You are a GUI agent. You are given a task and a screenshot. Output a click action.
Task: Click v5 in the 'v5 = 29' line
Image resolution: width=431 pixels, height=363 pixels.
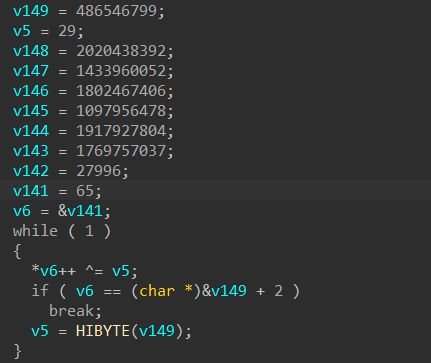coord(22,31)
